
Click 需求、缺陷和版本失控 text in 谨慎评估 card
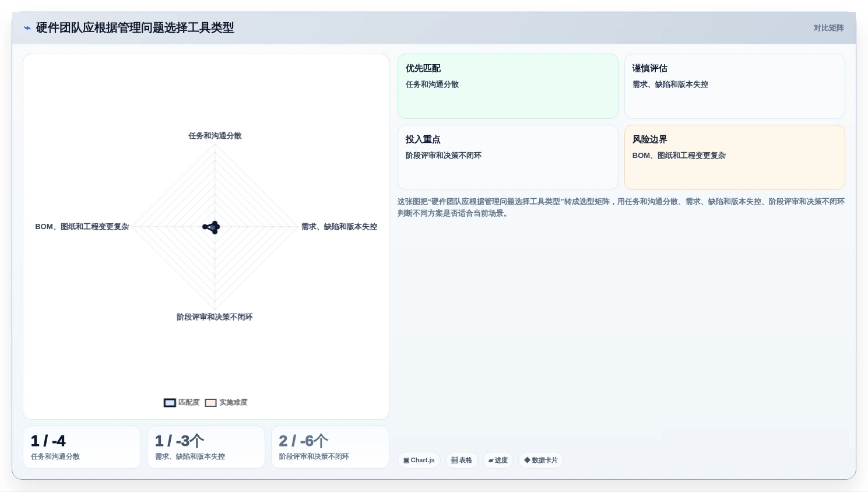[x=670, y=85]
